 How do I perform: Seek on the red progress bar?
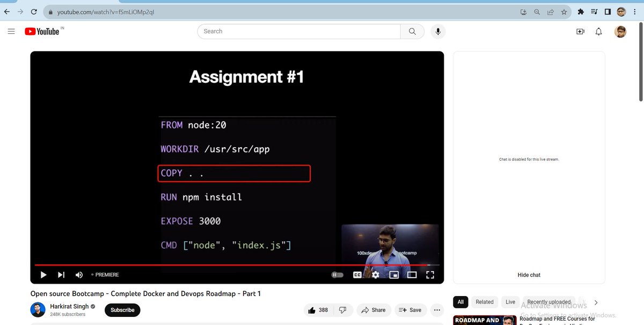tap(237, 265)
